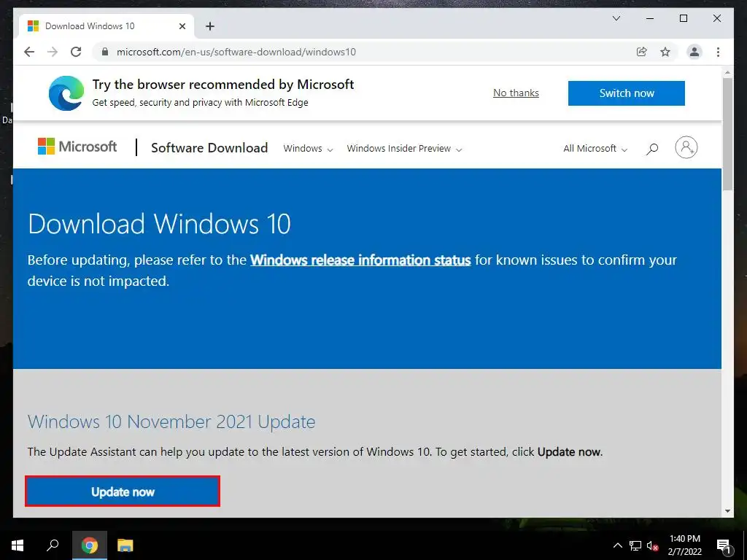Open the Chrome three-dot menu
The width and height of the screenshot is (747, 560).
tap(718, 52)
